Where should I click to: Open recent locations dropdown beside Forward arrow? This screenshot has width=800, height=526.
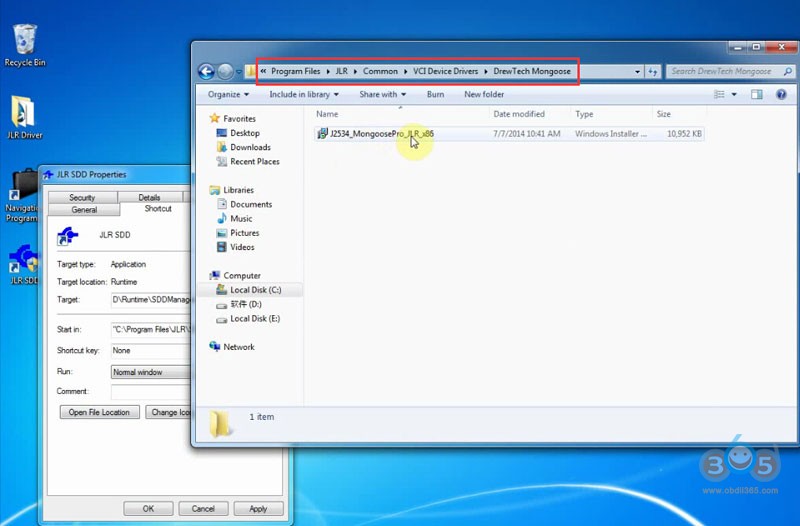[x=238, y=72]
